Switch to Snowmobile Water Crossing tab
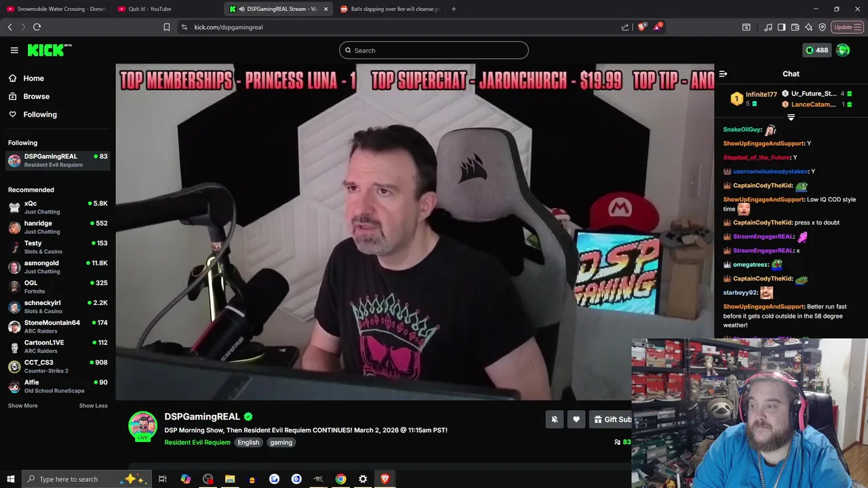Viewport: 868px width, 488px height. [56, 9]
